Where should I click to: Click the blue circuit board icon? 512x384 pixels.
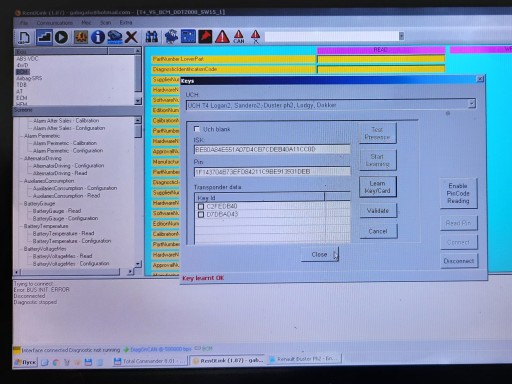coord(188,37)
